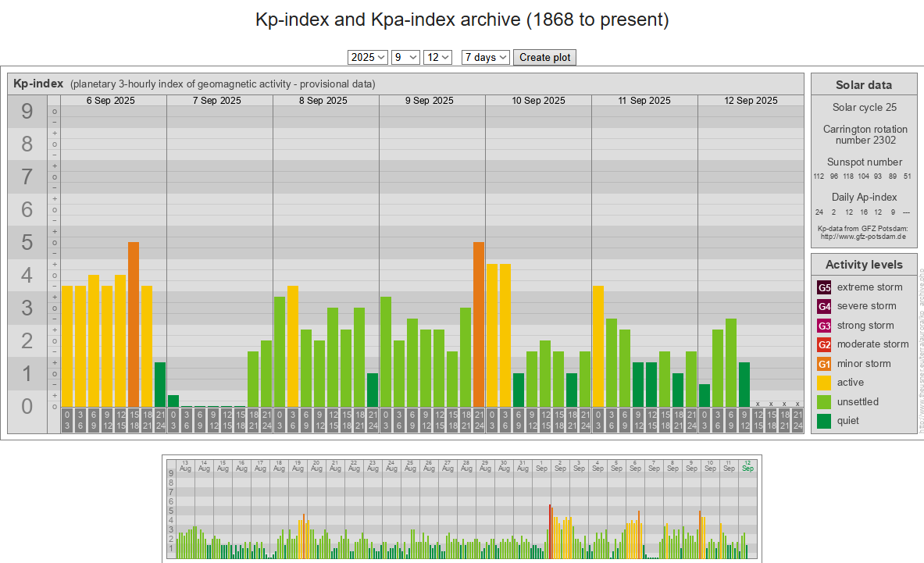Click the G2 moderate storm badge

pyautogui.click(x=824, y=344)
